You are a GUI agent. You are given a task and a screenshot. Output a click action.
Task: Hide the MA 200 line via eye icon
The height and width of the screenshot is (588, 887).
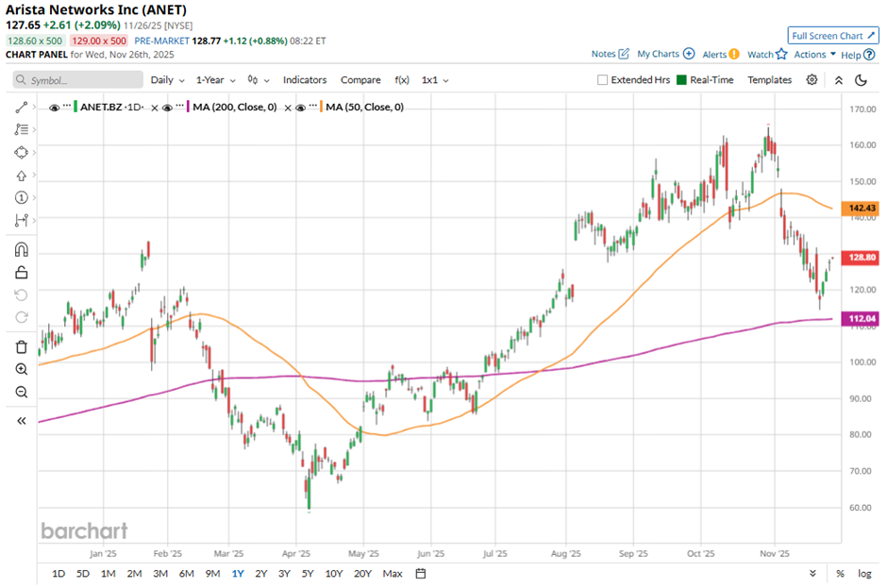tap(167, 108)
